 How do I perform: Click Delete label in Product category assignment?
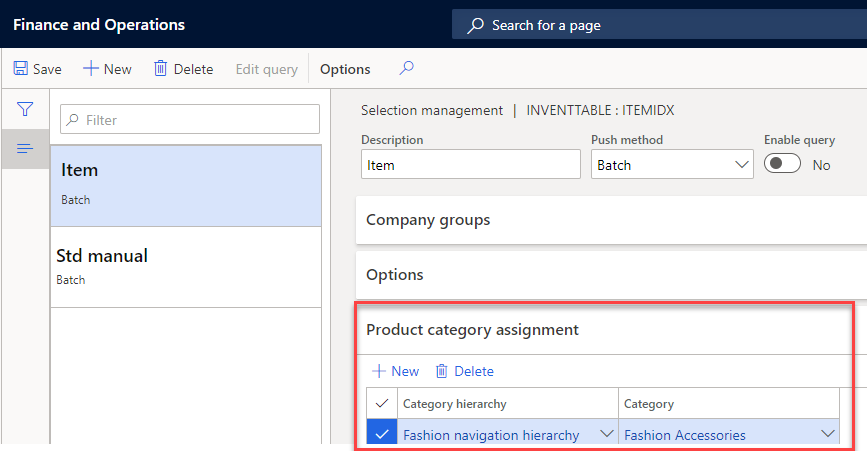(474, 371)
